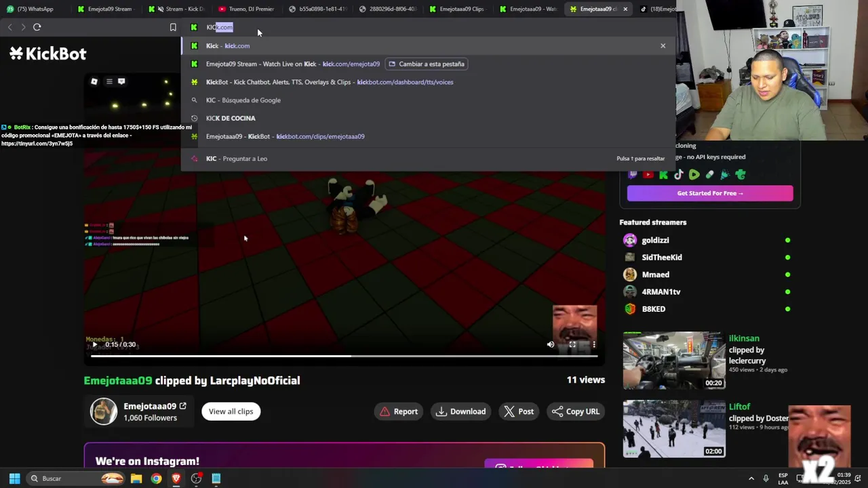Click the KickBot logo in the header
Image resolution: width=868 pixels, height=488 pixels.
(x=48, y=54)
